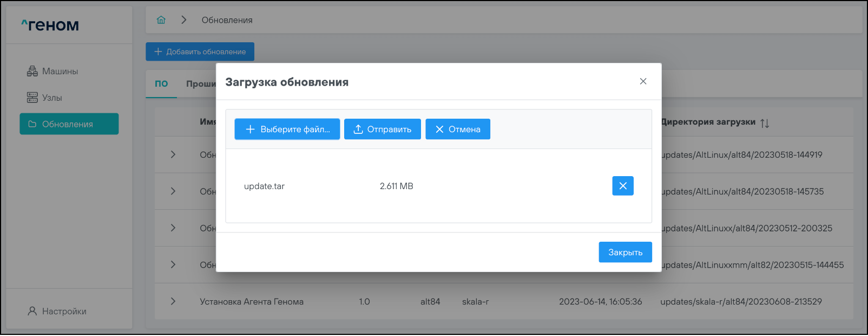Expand the first update row chevron

tap(173, 154)
